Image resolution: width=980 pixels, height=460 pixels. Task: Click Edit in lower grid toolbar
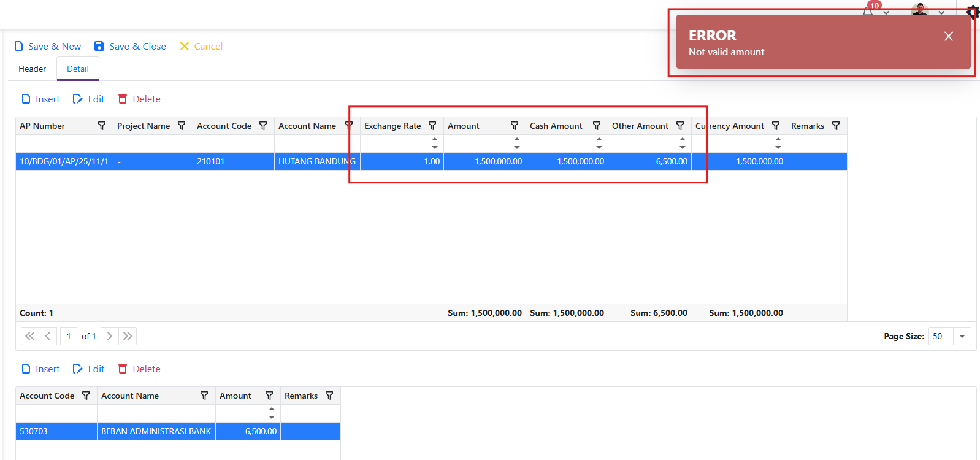coord(89,369)
